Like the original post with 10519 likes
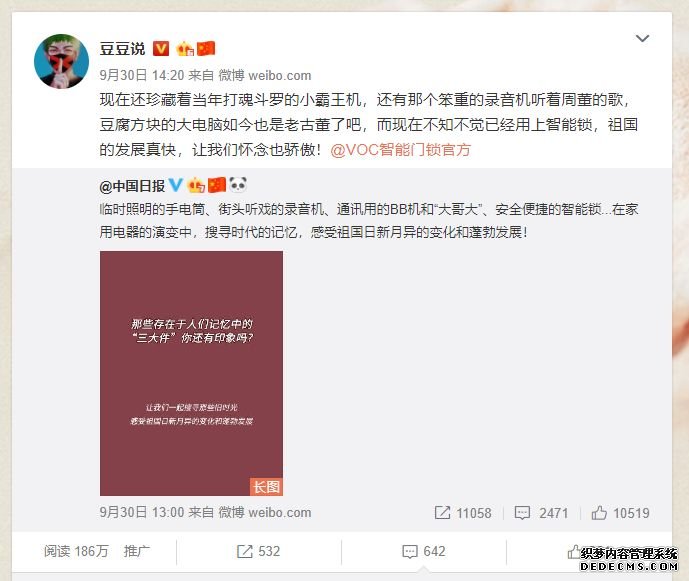Image resolution: width=689 pixels, height=581 pixels. 620,513
